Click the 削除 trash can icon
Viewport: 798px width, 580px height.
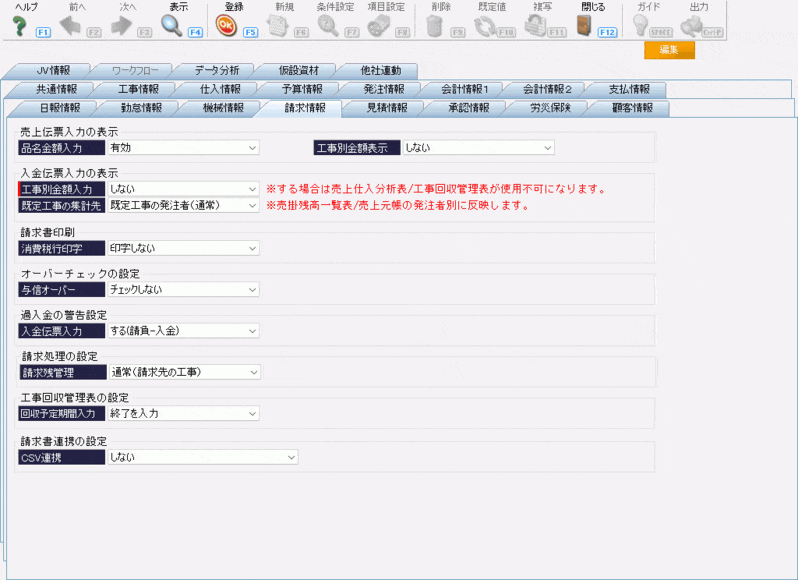[435, 25]
